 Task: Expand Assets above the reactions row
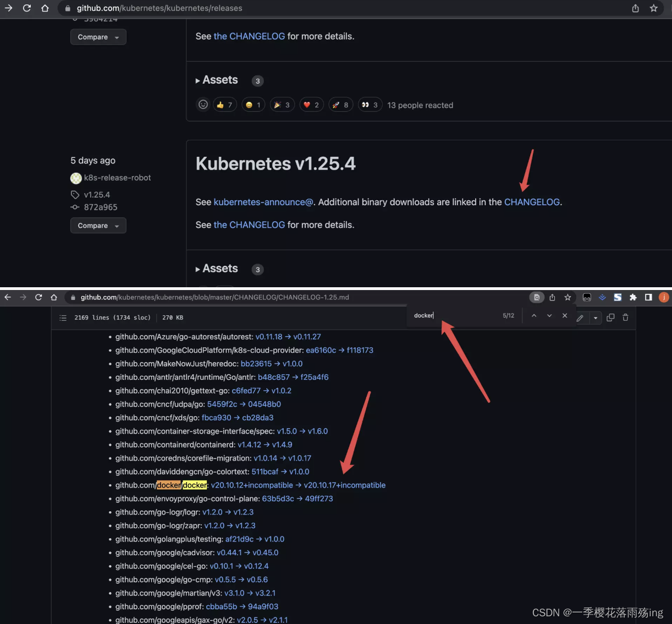point(217,80)
